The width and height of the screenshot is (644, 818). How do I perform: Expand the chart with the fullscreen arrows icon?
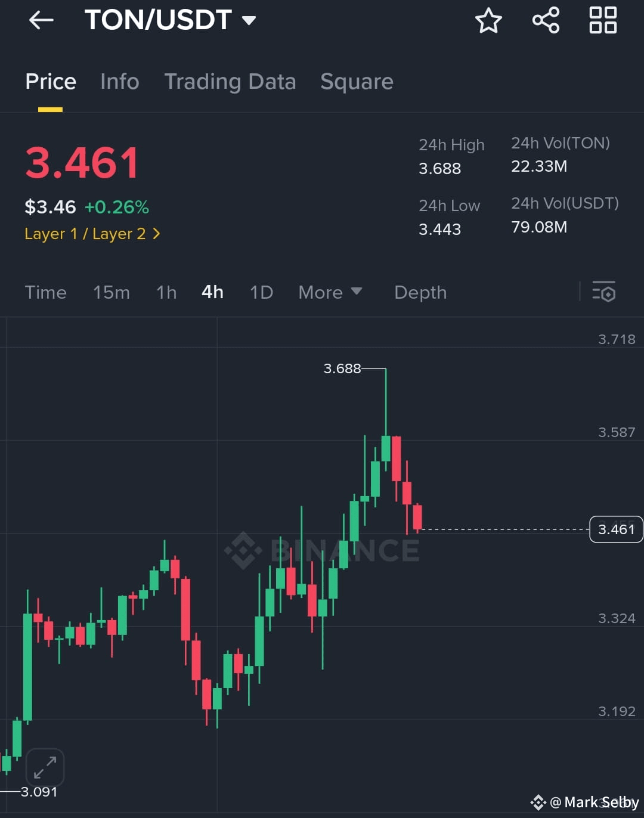tap(45, 767)
